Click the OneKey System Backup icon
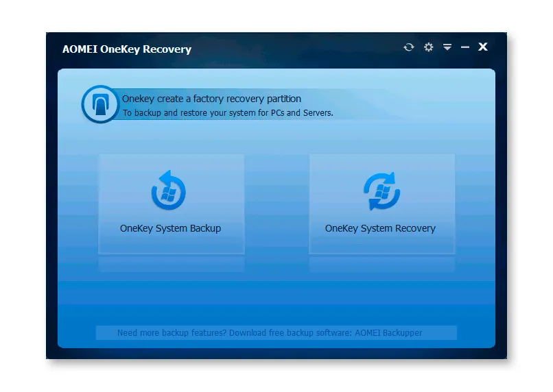 (x=169, y=191)
